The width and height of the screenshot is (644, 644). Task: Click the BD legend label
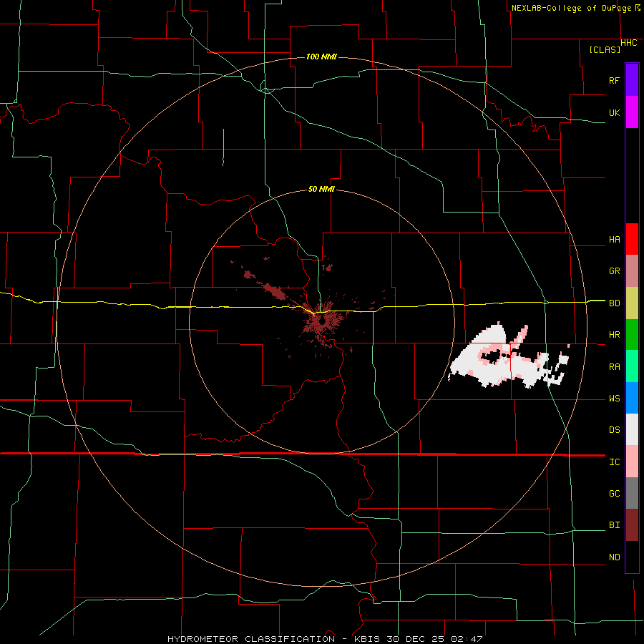click(614, 303)
